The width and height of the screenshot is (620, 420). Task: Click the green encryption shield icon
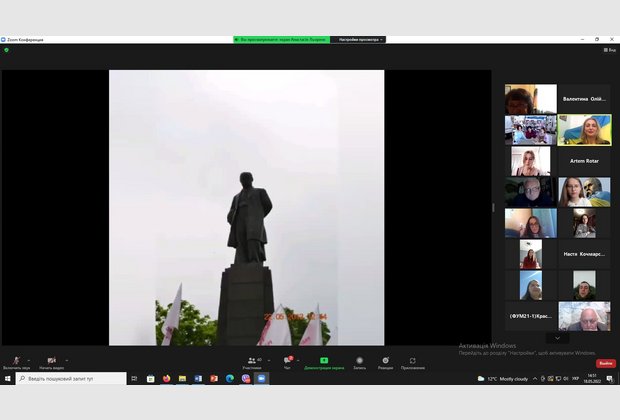(6, 49)
